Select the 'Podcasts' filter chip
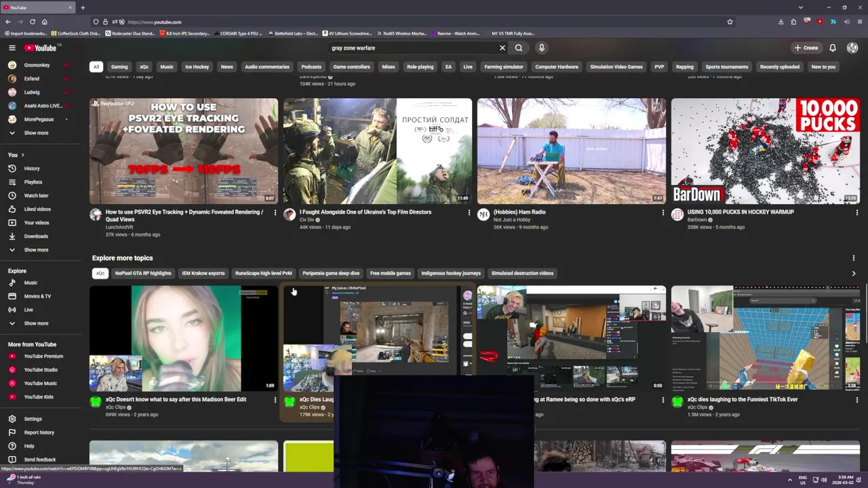The image size is (868, 488). click(311, 67)
